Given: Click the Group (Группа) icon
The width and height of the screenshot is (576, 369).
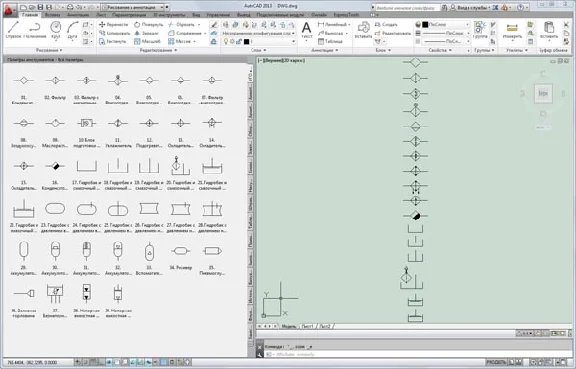Looking at the screenshot, I should pyautogui.click(x=480, y=30).
